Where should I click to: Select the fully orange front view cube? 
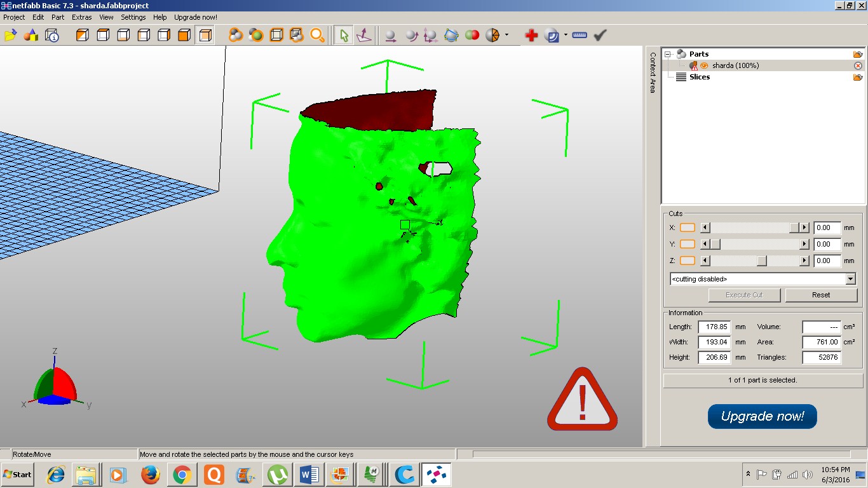coord(184,36)
